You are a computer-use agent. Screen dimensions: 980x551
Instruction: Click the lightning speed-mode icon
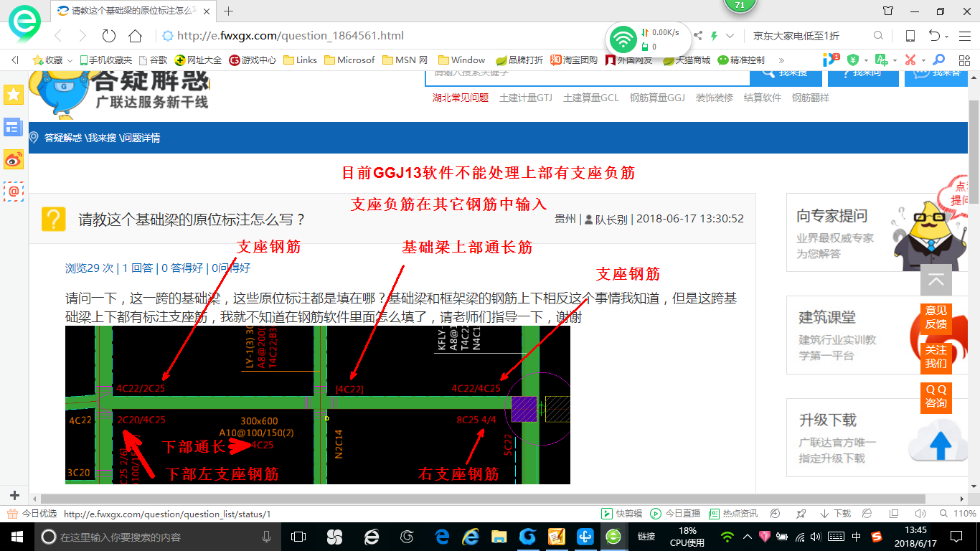tap(714, 36)
